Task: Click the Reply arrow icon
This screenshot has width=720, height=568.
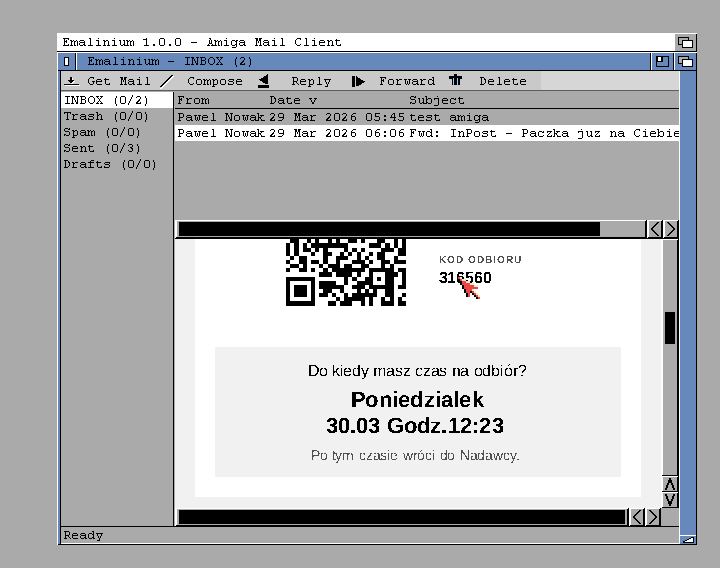Action: pyautogui.click(x=264, y=81)
